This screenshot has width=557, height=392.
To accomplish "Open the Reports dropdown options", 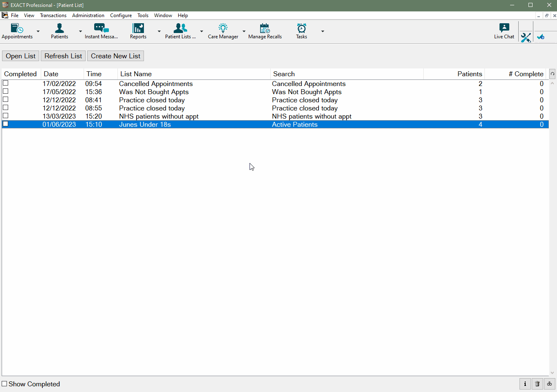I will (x=159, y=32).
